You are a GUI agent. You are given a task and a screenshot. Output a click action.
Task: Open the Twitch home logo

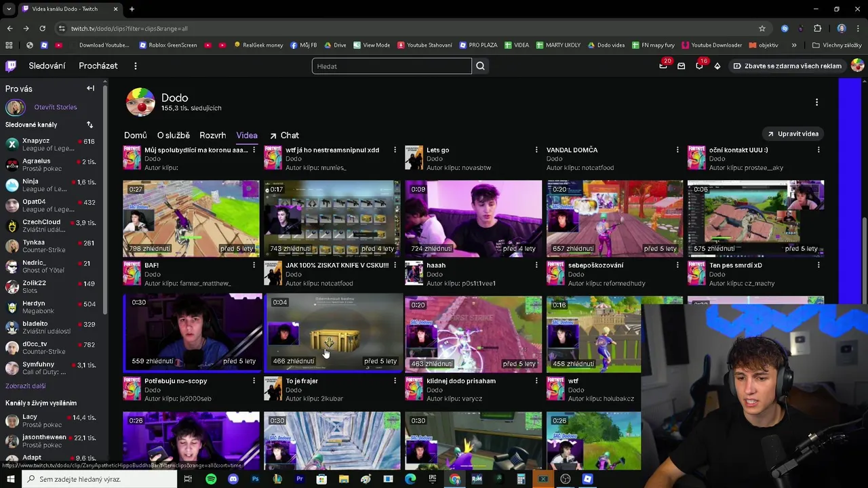tap(11, 66)
